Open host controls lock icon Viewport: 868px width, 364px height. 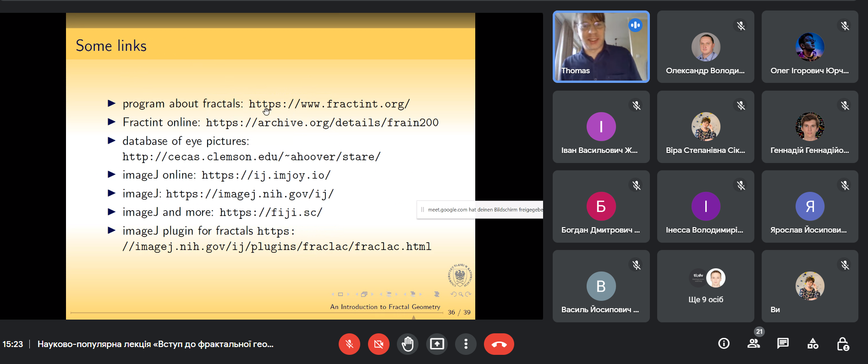click(842, 343)
